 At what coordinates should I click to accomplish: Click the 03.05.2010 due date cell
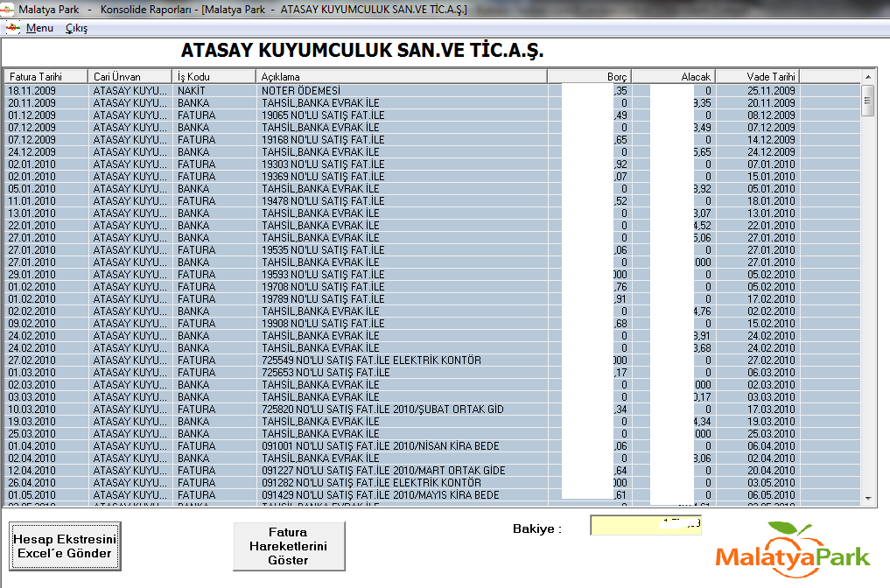click(757, 483)
